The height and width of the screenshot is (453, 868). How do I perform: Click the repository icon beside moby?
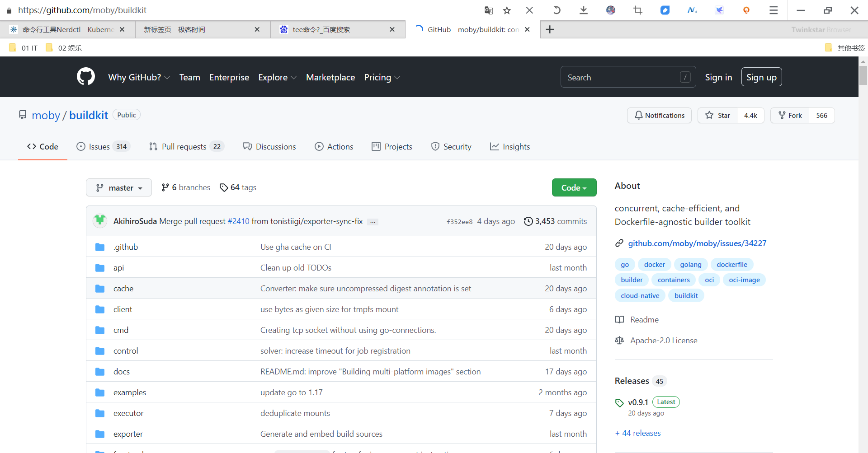23,115
